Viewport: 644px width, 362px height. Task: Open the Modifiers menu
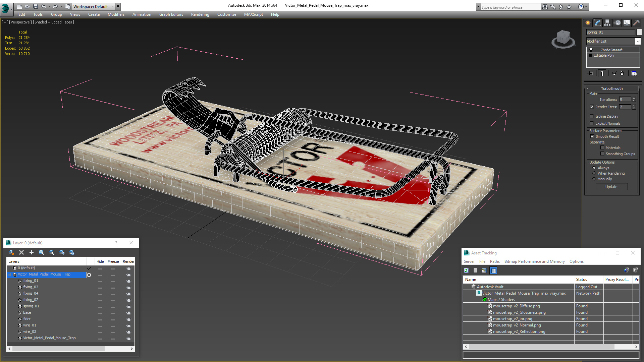click(x=116, y=14)
